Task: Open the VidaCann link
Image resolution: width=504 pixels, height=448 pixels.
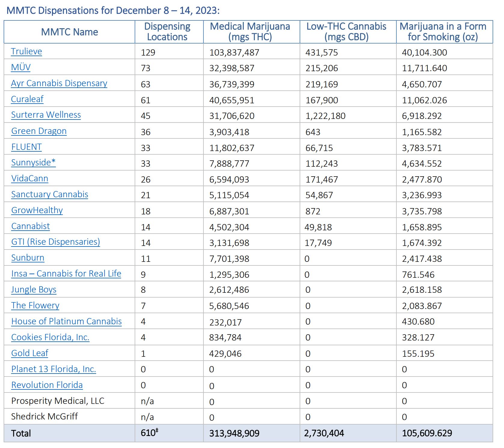Action: click(29, 178)
